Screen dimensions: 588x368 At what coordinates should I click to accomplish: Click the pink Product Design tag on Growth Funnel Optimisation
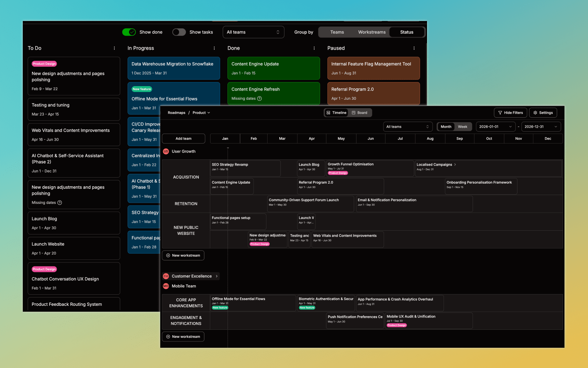pos(337,173)
